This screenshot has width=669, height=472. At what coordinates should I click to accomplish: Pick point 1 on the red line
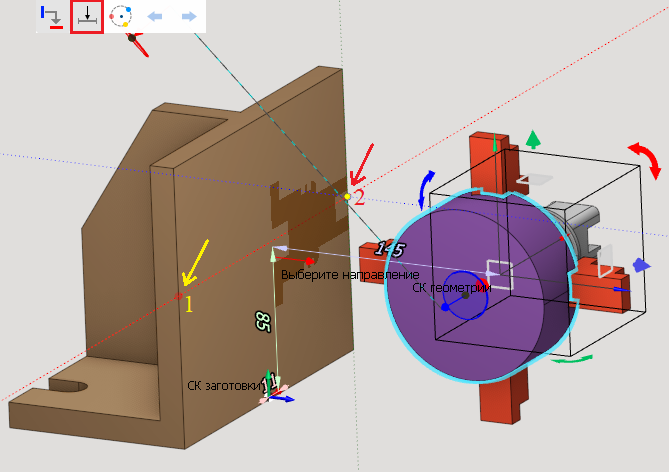[180, 294]
